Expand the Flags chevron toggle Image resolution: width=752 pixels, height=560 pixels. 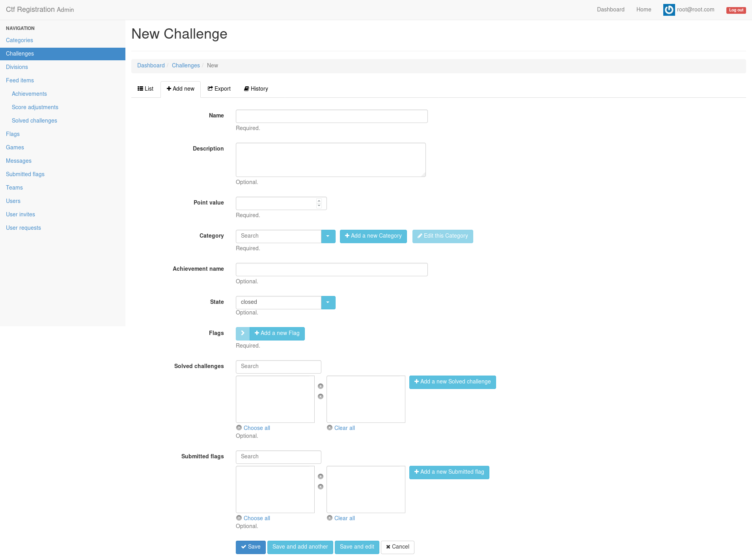coord(243,333)
